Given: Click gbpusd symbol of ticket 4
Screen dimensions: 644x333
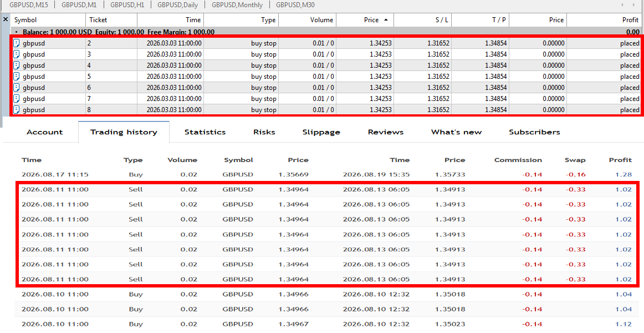Looking at the screenshot, I should [34, 65].
